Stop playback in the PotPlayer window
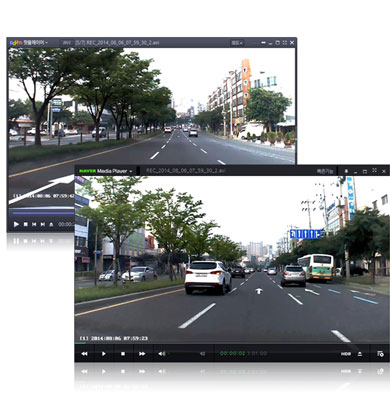Viewport: 390px width, 400px height. (x=26, y=224)
